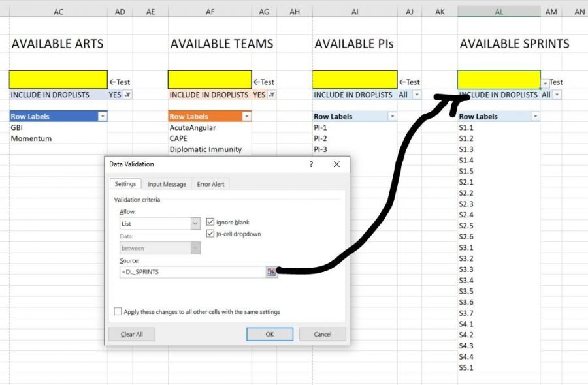This screenshot has width=588, height=385.
Task: Click the CAPE cell
Action: 210,138
